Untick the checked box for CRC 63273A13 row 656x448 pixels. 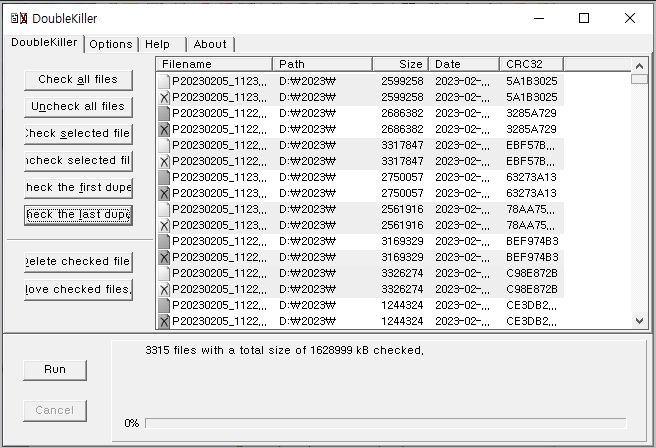click(164, 193)
